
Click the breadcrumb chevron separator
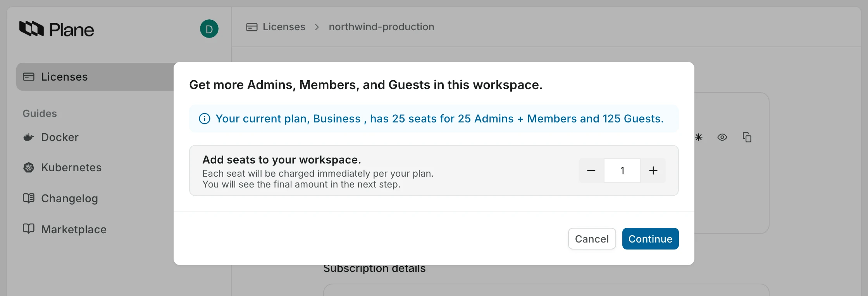coord(317,27)
